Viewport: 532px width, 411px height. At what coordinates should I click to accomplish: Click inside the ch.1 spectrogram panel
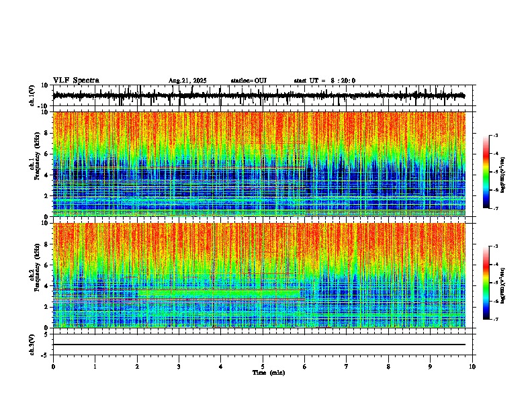pyautogui.click(x=259, y=164)
